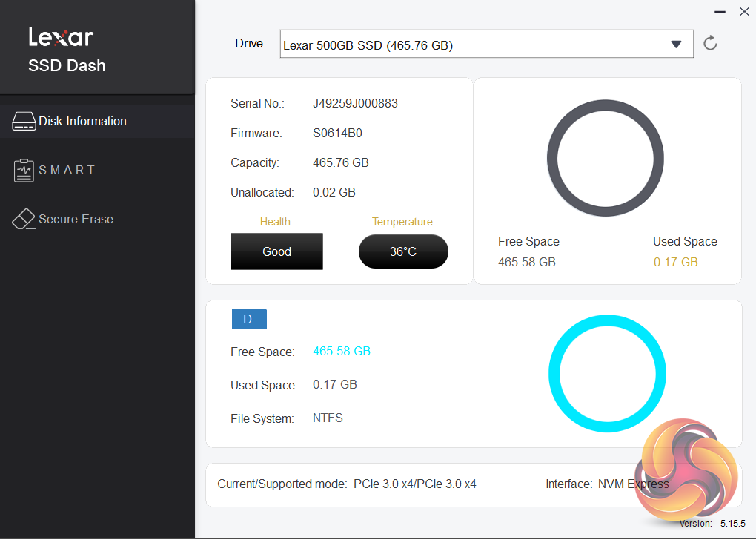Click serial number J49259J000883
The width and height of the screenshot is (756, 540).
click(x=355, y=103)
